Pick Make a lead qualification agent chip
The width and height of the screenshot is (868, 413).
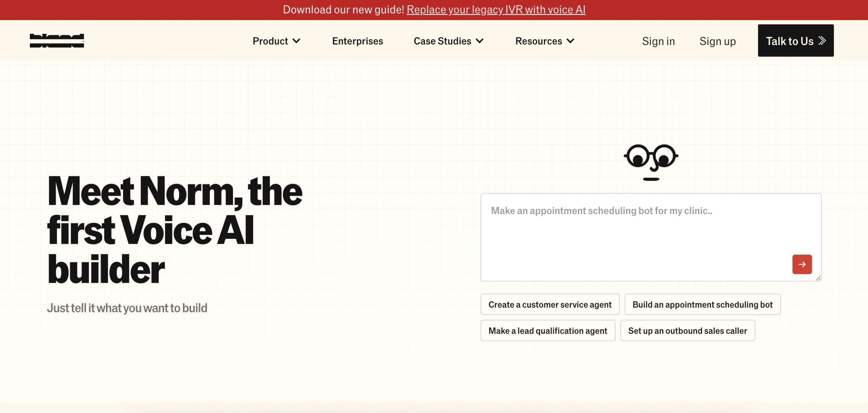pos(548,331)
